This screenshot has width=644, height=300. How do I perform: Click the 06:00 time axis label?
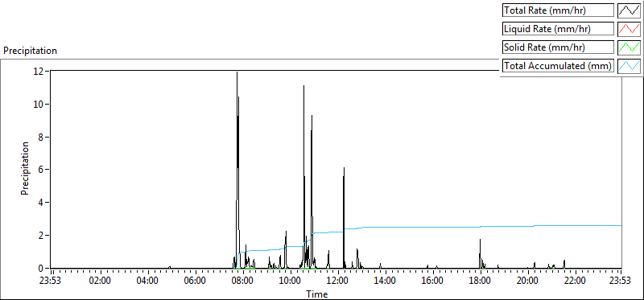coord(196,282)
